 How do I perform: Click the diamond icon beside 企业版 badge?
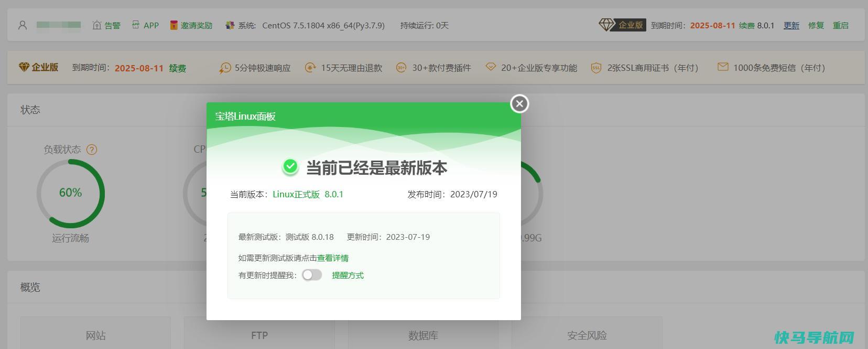tap(606, 25)
